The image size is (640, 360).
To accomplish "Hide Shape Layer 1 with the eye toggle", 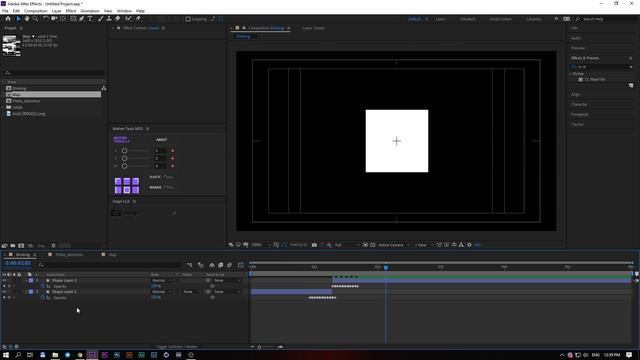I will point(4,292).
